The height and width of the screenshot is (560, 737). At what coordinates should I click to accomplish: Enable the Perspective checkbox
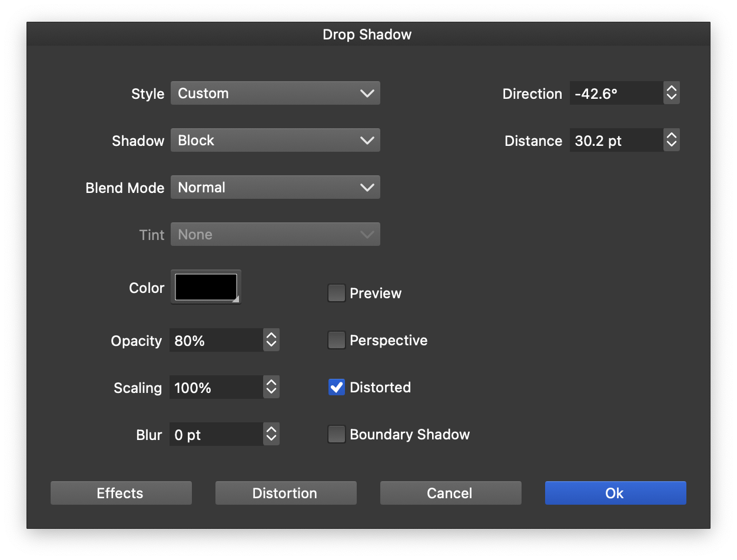click(336, 340)
